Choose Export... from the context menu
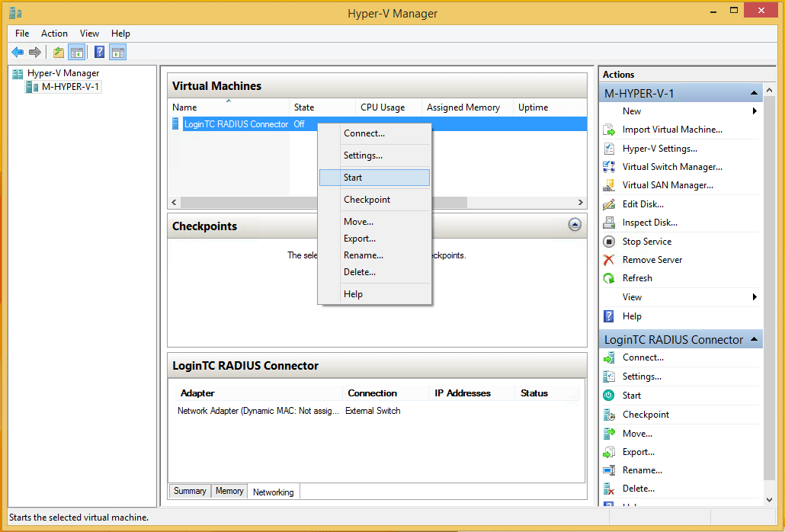Viewport: 785px width, 532px height. (374, 239)
